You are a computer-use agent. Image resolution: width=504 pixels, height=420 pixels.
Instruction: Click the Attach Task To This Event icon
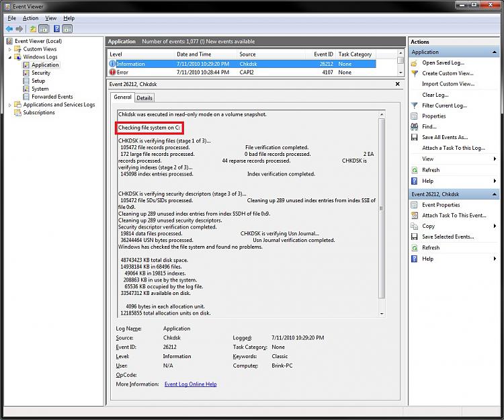click(x=415, y=216)
